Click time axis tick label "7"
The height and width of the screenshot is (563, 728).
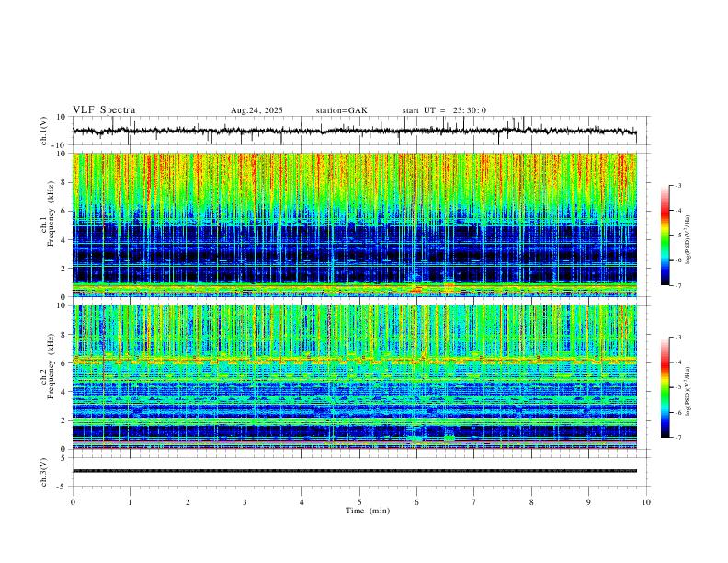click(474, 502)
